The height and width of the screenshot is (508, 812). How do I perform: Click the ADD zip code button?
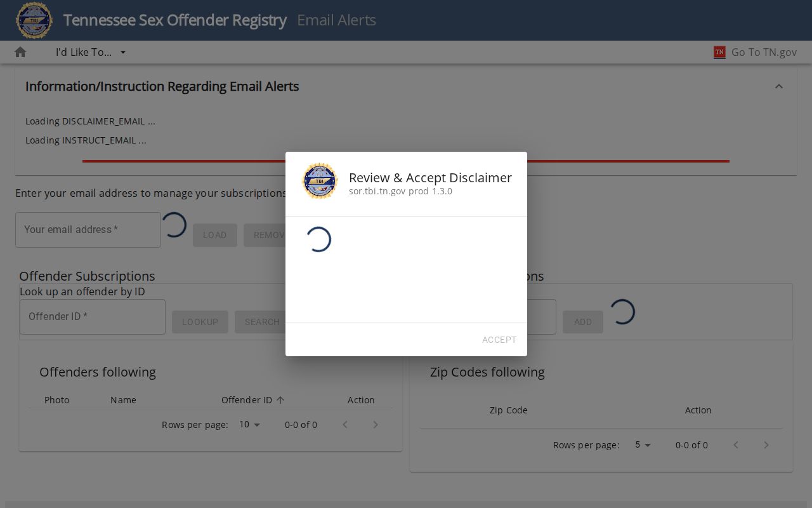pyautogui.click(x=583, y=322)
